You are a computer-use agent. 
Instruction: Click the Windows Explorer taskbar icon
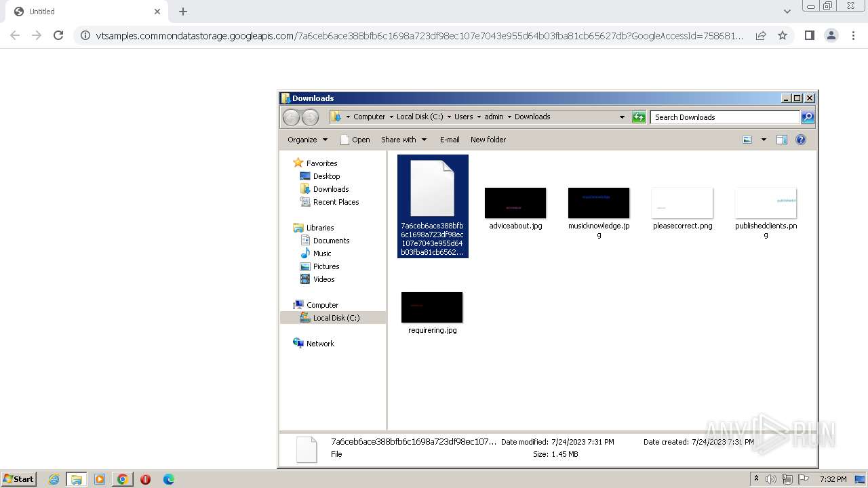tap(76, 479)
